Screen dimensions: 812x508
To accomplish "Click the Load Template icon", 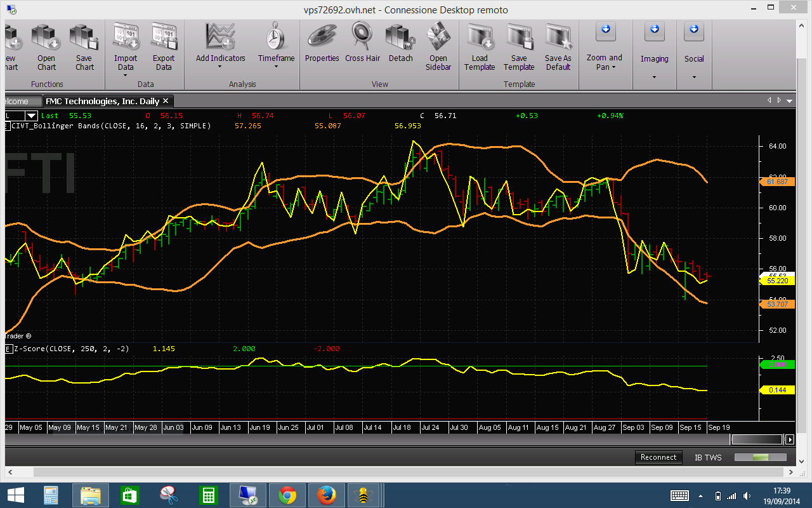I will (x=480, y=48).
